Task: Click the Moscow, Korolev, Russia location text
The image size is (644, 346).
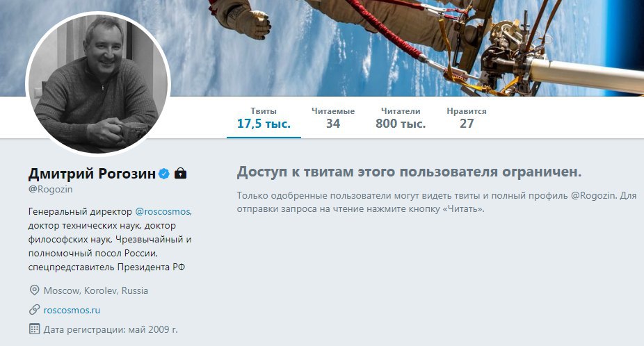Action: pyautogui.click(x=96, y=290)
